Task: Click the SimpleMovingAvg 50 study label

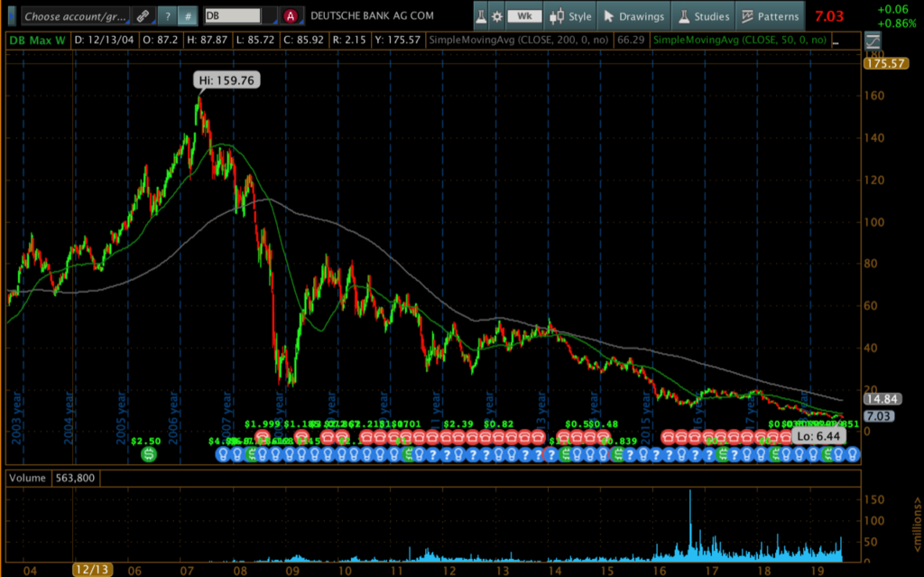Action: [740, 40]
